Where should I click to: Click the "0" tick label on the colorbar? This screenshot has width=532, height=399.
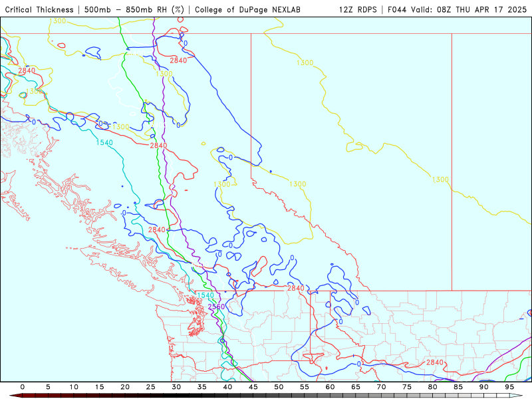(23, 387)
